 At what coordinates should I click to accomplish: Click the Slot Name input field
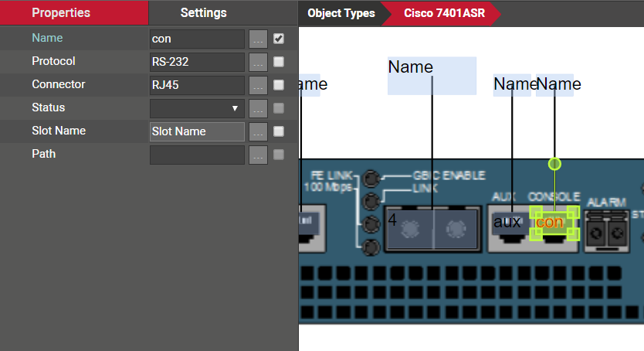(x=197, y=131)
